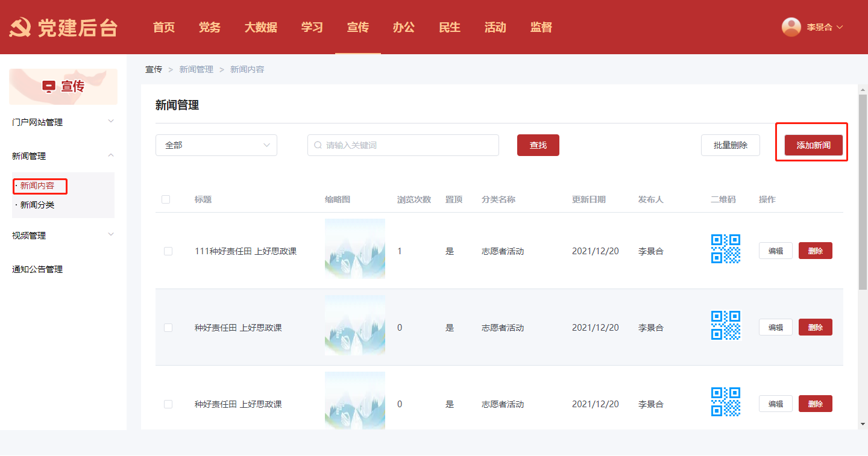The height and width of the screenshot is (456, 868).
Task: Click the 添加新闻 button
Action: [813, 145]
